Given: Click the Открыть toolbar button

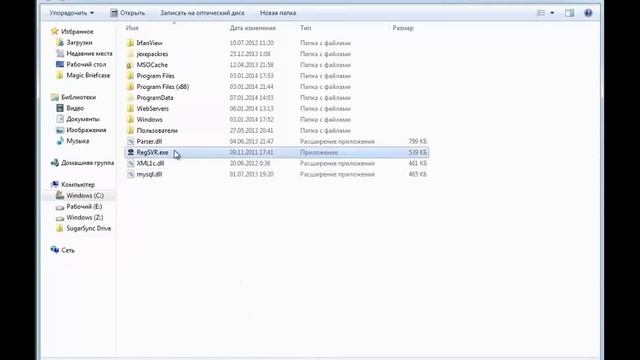Looking at the screenshot, I should 127,13.
